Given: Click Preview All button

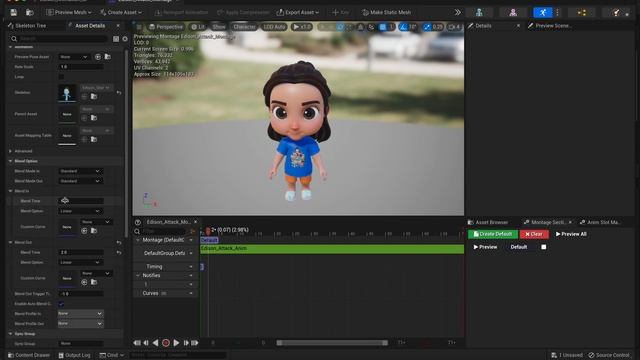Looking at the screenshot, I should tap(571, 234).
